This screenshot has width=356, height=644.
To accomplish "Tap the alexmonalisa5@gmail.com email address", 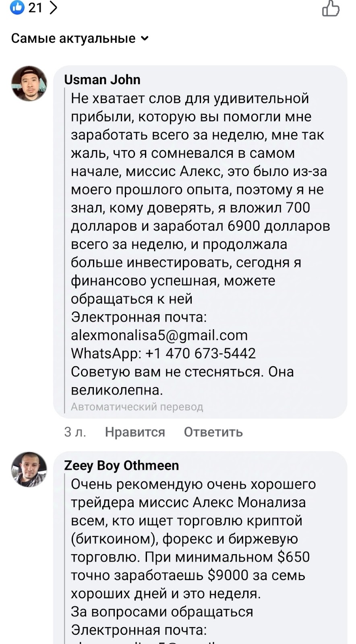I will pyautogui.click(x=159, y=335).
